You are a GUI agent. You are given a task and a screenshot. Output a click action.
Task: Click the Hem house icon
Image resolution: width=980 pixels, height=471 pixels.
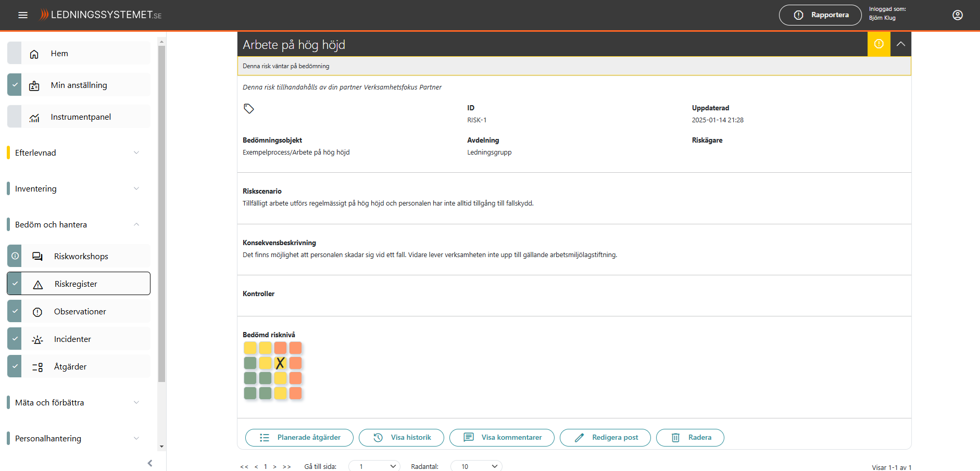(x=34, y=54)
